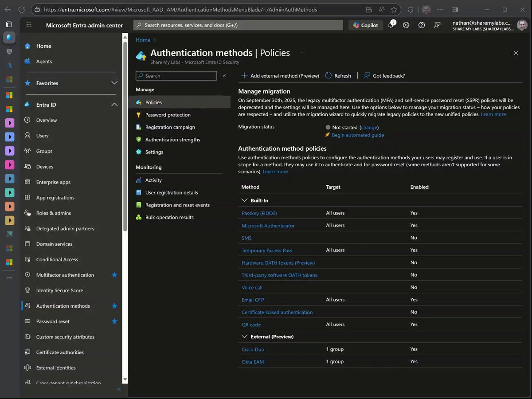Click the Refresh toolbar button
Screen dimensions: 532x399
pyautogui.click(x=338, y=76)
